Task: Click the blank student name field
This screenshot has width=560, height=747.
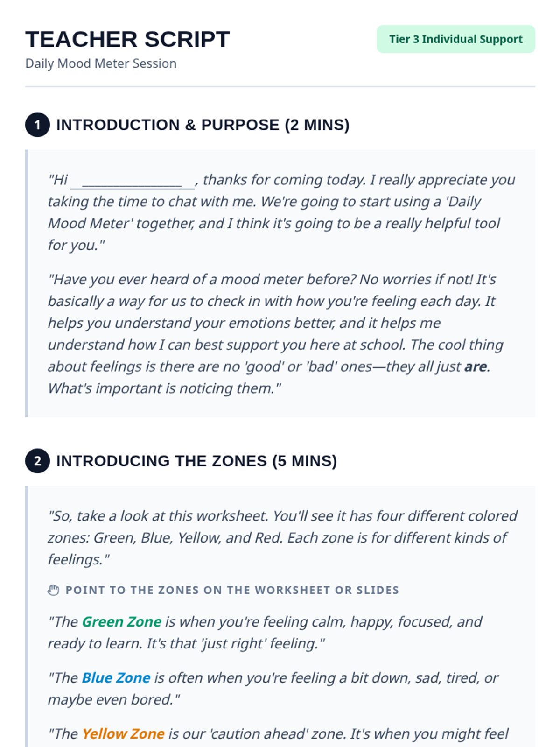Action: pyautogui.click(x=132, y=181)
